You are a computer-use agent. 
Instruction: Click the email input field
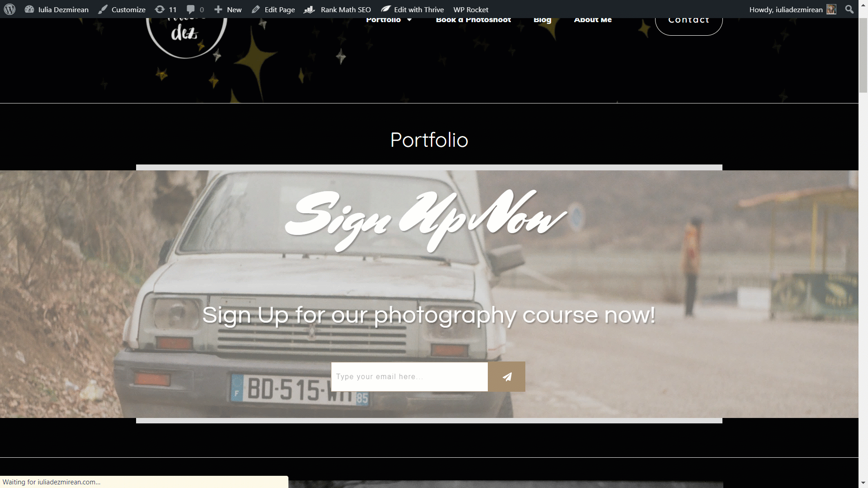[409, 376]
